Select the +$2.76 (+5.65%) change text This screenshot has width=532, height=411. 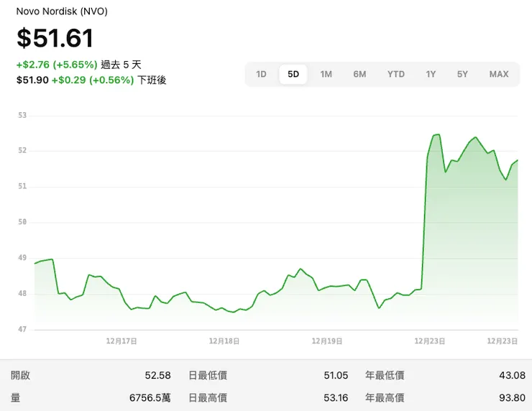[57, 65]
